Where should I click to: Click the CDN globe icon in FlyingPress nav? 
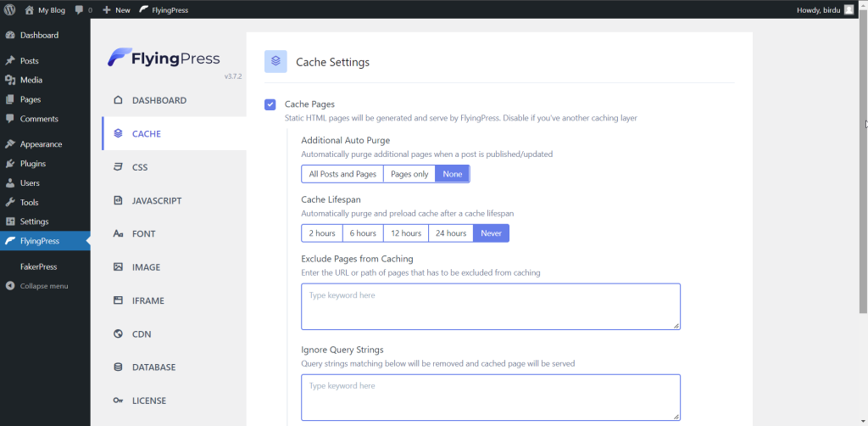pos(118,334)
